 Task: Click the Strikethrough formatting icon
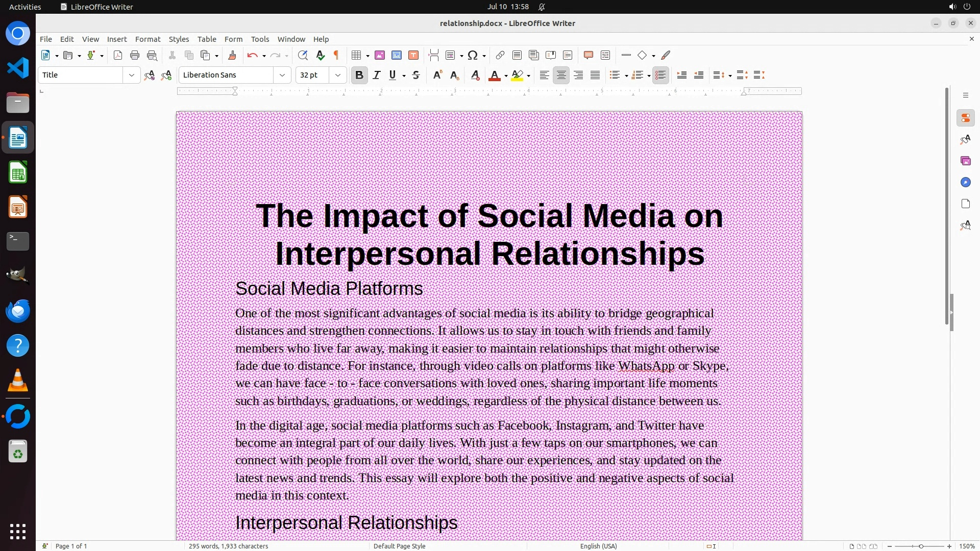click(416, 76)
